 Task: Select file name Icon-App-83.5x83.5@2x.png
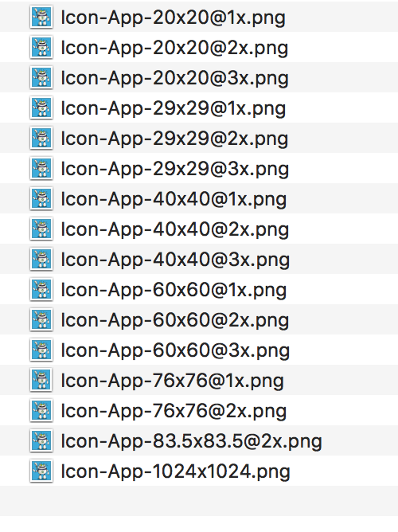[x=192, y=441]
